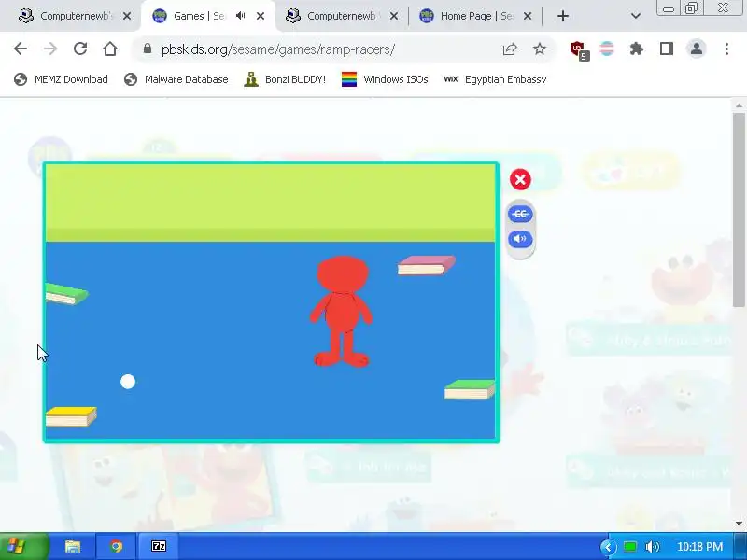This screenshot has height=560, width=747.
Task: Open the browser home page
Action: [110, 49]
